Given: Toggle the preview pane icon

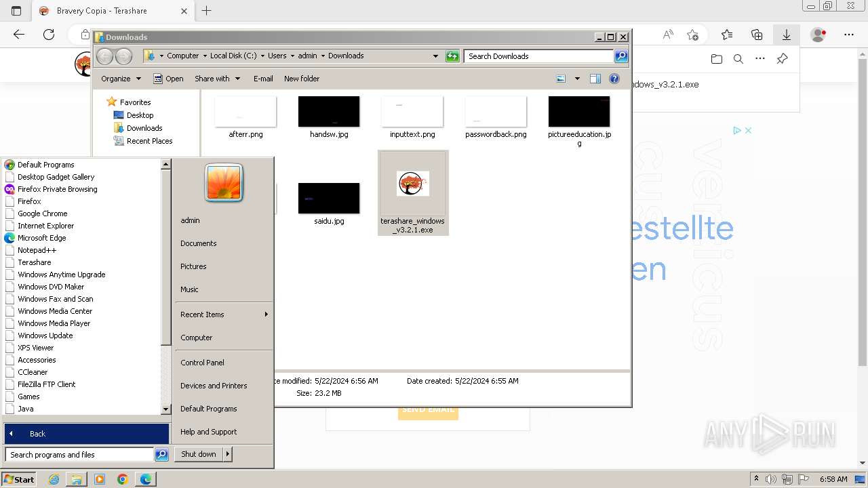Looking at the screenshot, I should pyautogui.click(x=595, y=79).
